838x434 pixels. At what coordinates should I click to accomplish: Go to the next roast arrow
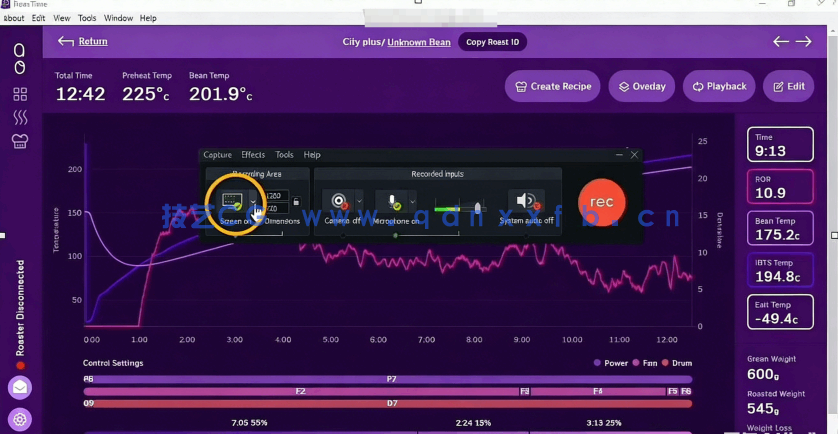click(804, 42)
